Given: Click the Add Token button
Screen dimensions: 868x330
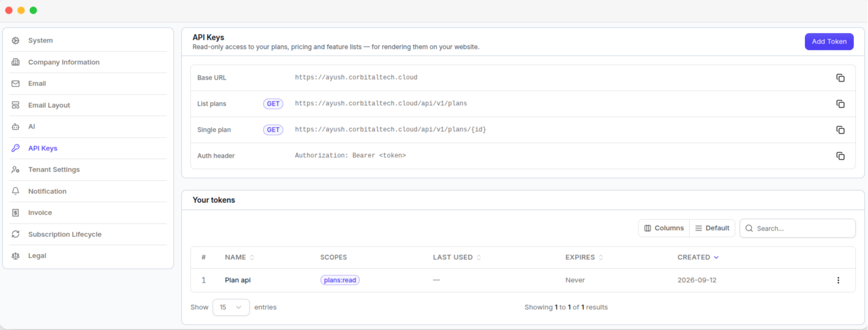Looking at the screenshot, I should (x=829, y=41).
